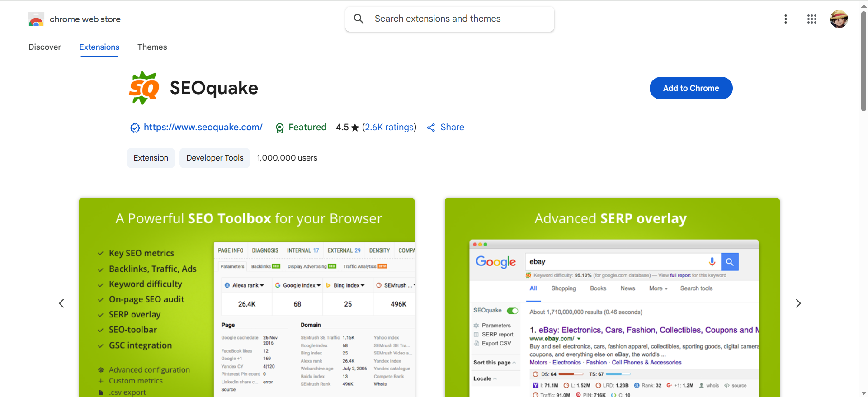
Task: Open the 2.6K ratings link
Action: pyautogui.click(x=389, y=127)
